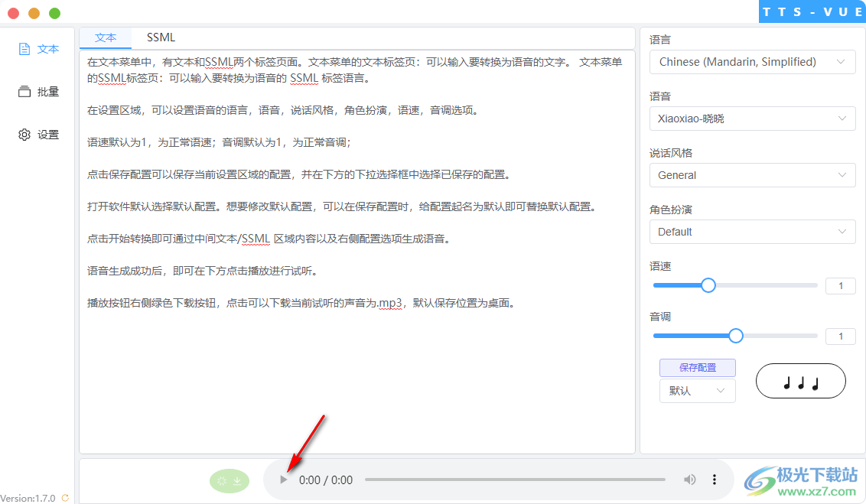Open the 角色扮演 Default role dropdown

coord(752,231)
